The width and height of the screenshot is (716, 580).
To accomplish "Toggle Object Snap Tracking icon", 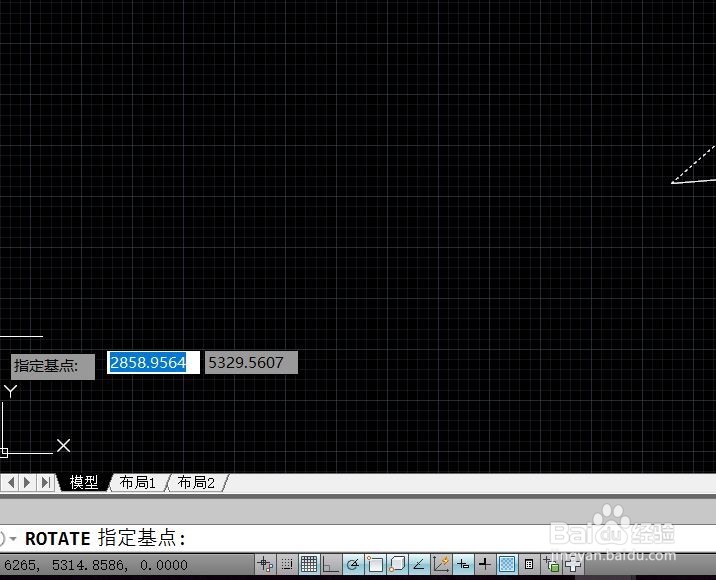I will 418,565.
